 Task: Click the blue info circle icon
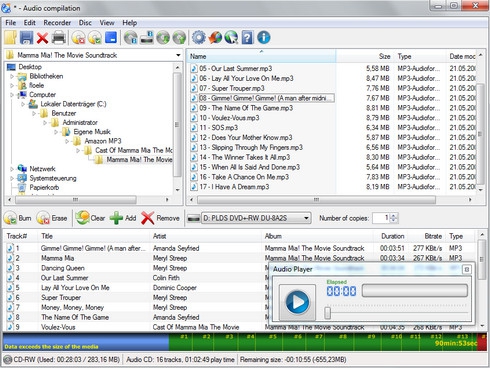tap(264, 37)
